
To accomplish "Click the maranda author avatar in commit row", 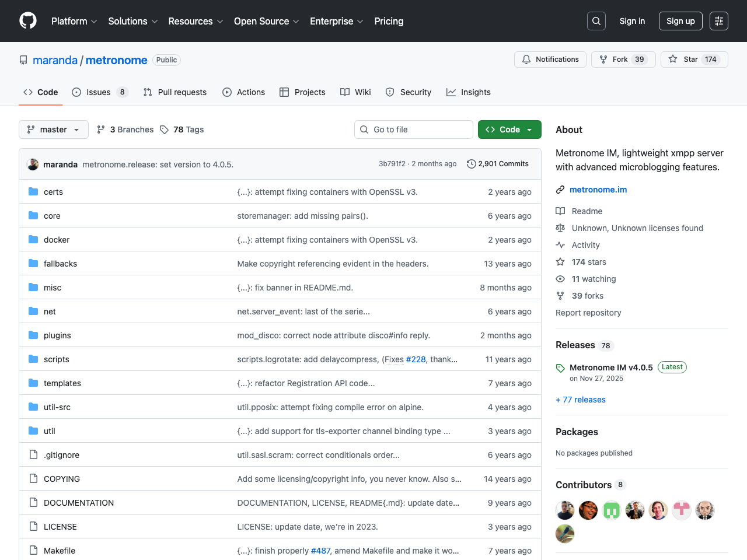I will point(33,164).
